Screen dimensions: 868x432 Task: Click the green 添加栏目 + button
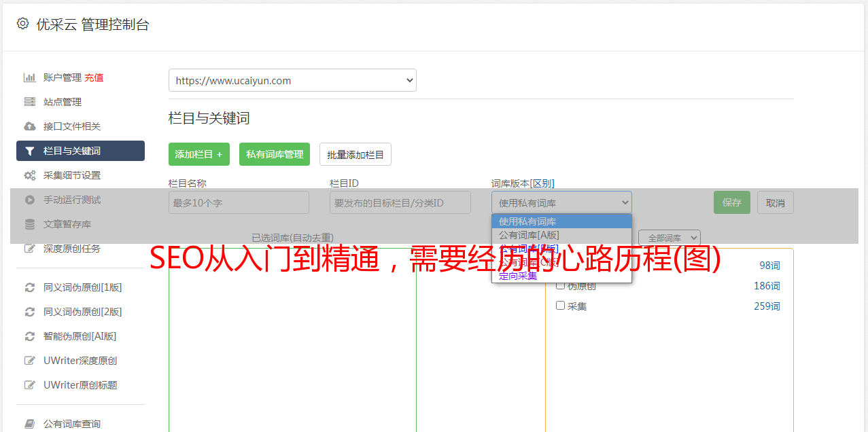199,154
